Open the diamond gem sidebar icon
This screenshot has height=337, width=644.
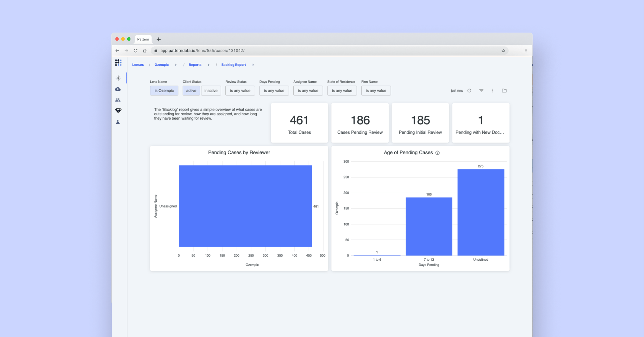coord(118,111)
